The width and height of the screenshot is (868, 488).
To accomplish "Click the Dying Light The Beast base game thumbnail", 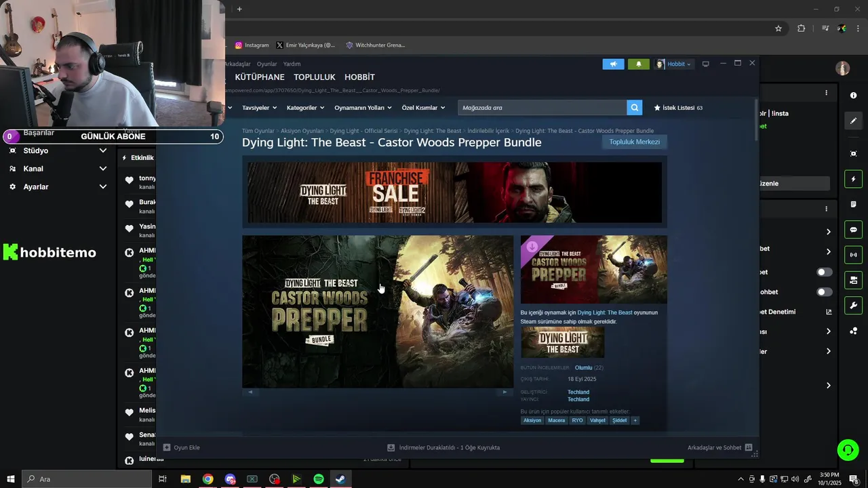I will pos(562,342).
